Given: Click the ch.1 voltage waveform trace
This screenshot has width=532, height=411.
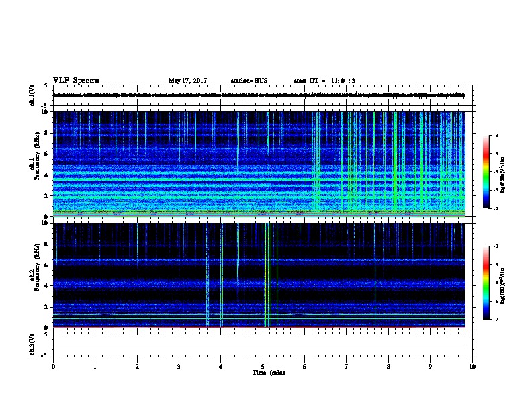Looking at the screenshot, I should 259,95.
